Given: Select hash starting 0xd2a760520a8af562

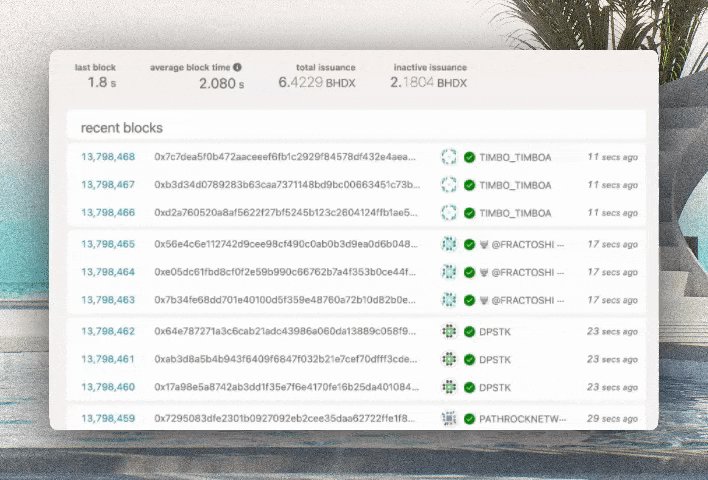Looking at the screenshot, I should 286,213.
